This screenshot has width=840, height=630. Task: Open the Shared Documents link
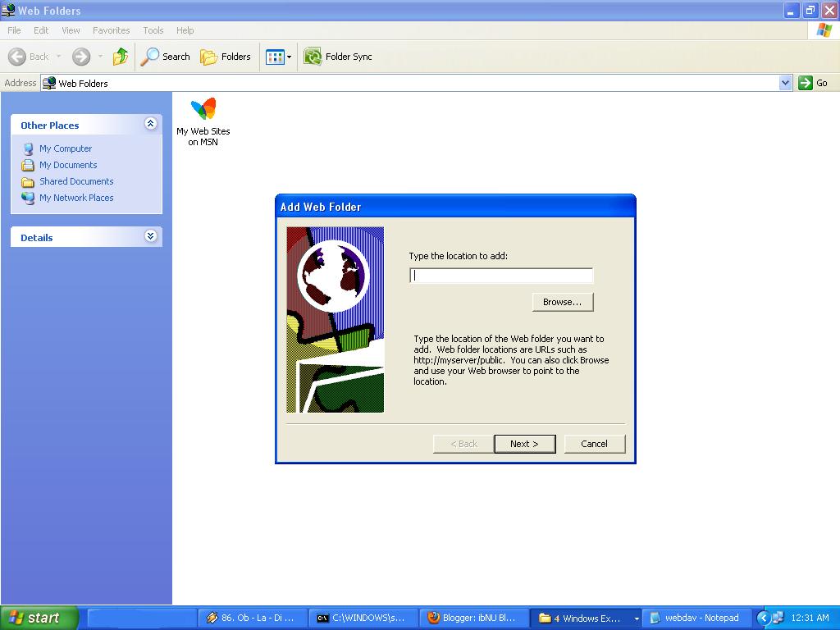[76, 181]
